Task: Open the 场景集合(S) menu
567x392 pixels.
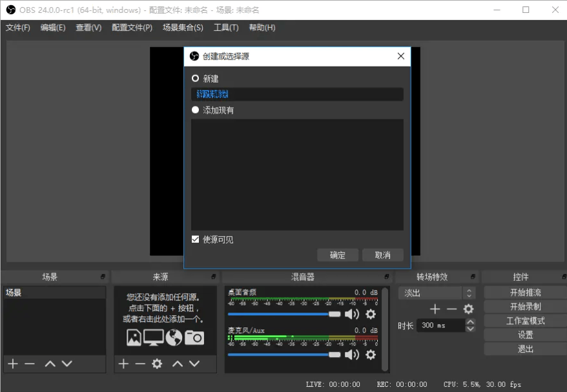Action: pos(183,28)
